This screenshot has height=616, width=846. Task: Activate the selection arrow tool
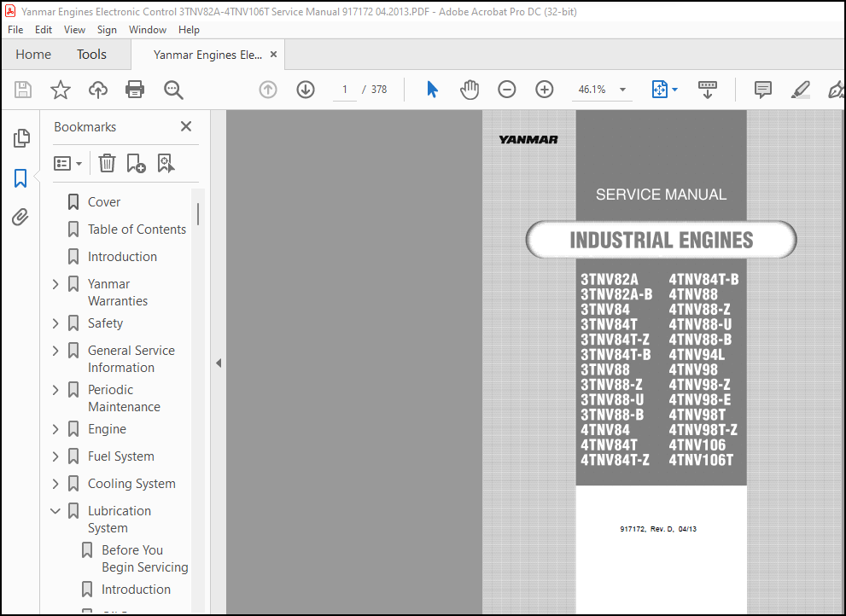click(x=432, y=90)
